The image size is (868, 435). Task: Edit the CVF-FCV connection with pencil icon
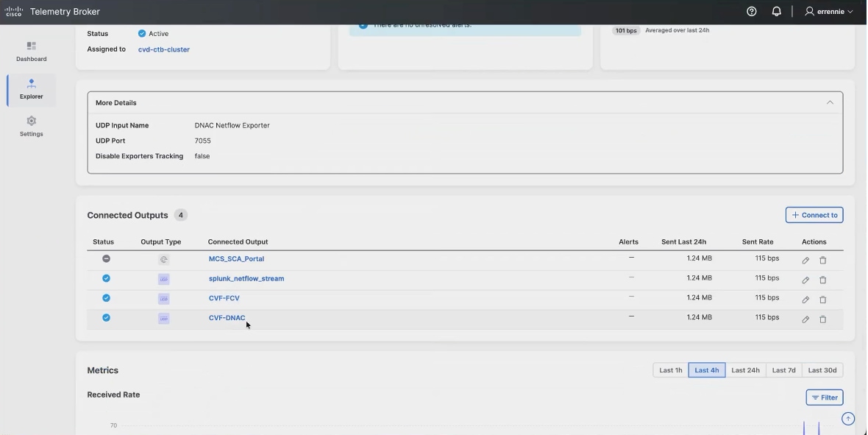click(x=805, y=300)
